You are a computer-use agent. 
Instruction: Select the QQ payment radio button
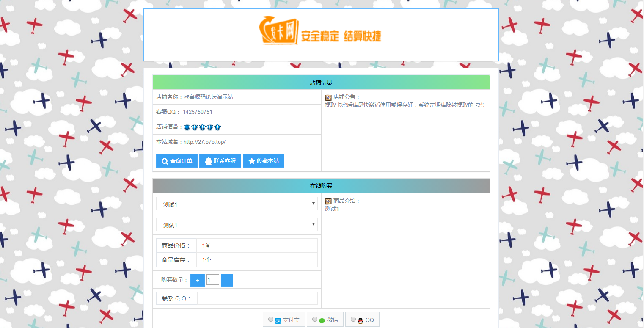click(x=353, y=319)
